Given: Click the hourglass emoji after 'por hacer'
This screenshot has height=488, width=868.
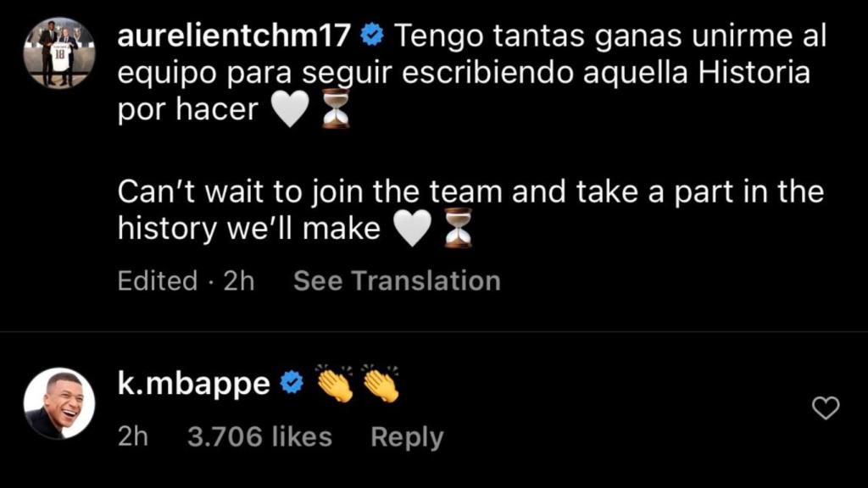Looking at the screenshot, I should 337,108.
